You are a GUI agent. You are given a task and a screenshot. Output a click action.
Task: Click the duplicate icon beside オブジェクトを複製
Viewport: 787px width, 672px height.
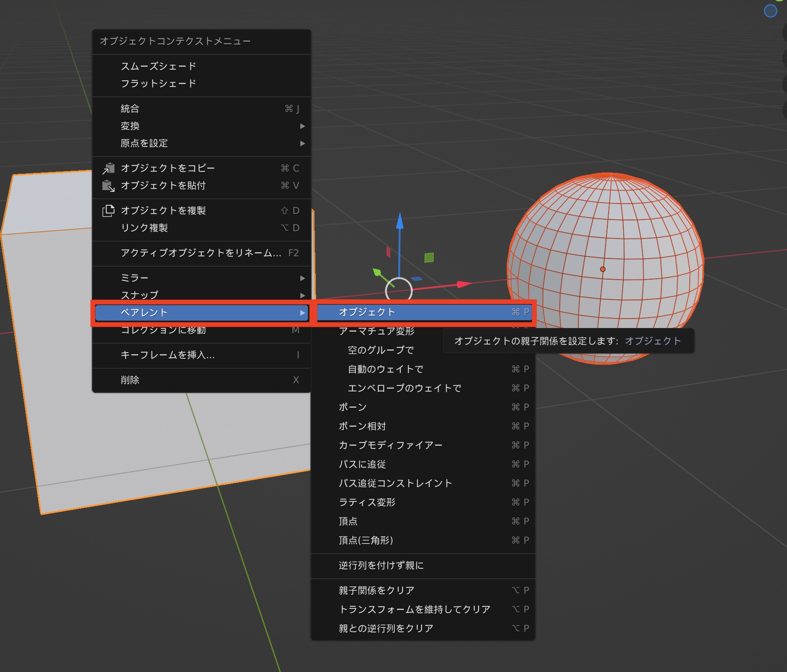click(x=108, y=210)
